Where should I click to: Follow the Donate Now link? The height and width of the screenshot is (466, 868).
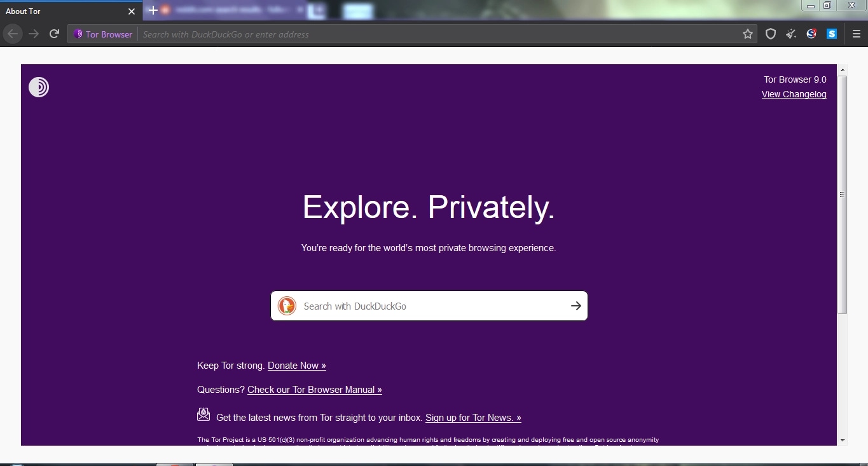coord(297,366)
